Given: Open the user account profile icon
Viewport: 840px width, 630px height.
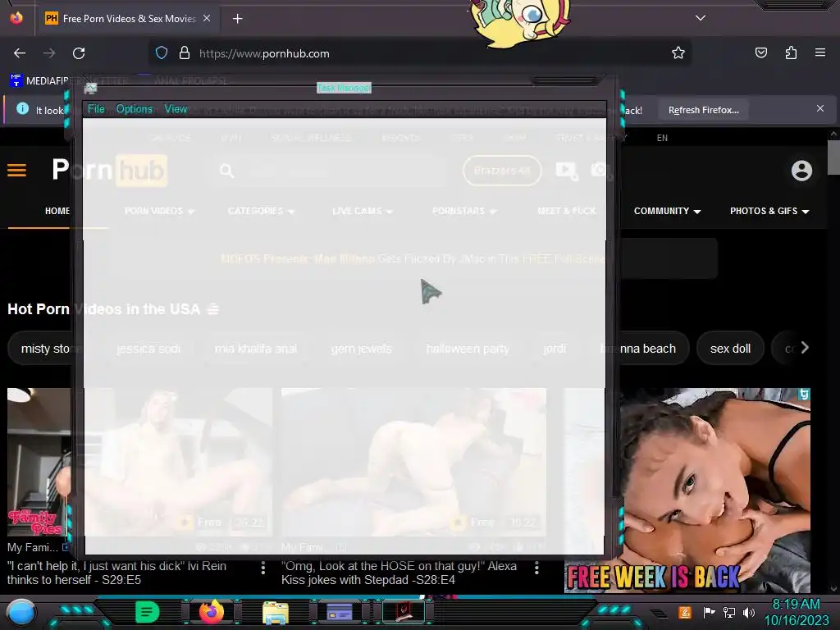Looking at the screenshot, I should [x=801, y=171].
